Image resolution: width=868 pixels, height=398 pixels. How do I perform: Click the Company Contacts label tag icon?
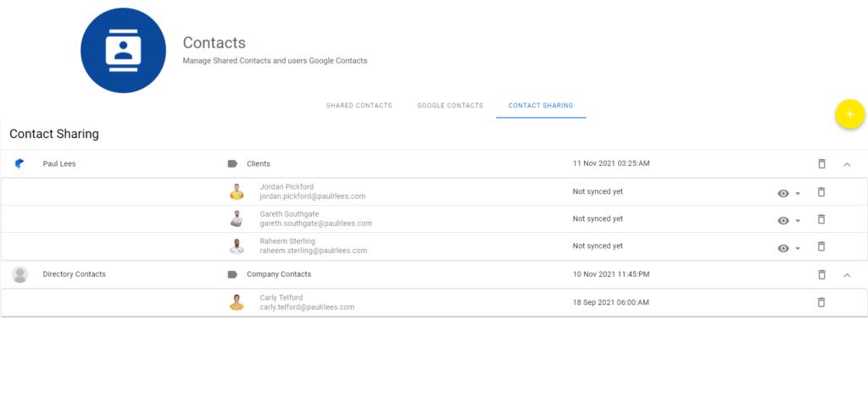(x=232, y=274)
